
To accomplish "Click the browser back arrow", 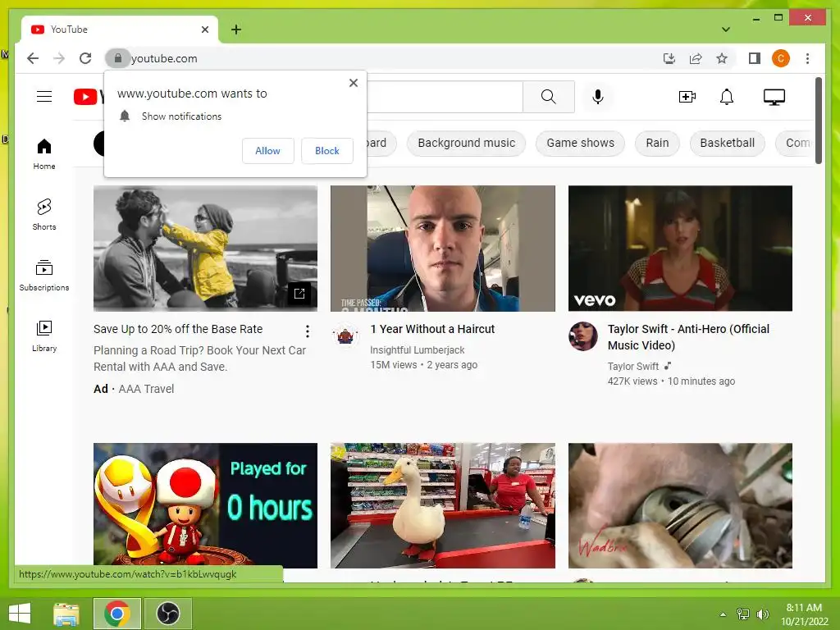I will [x=33, y=58].
